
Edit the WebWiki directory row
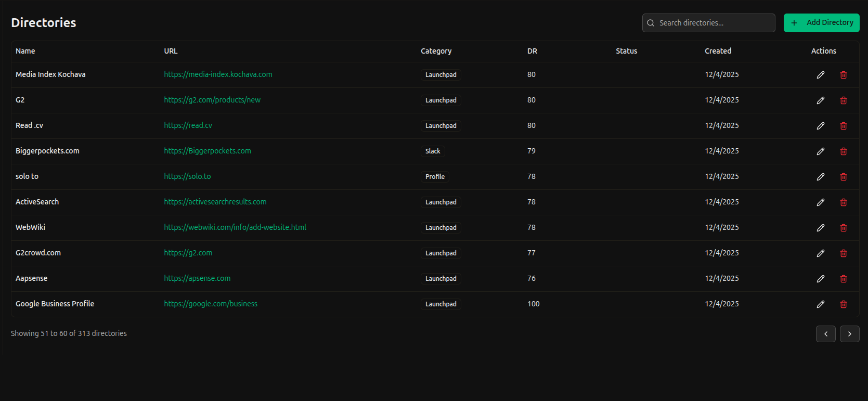820,228
